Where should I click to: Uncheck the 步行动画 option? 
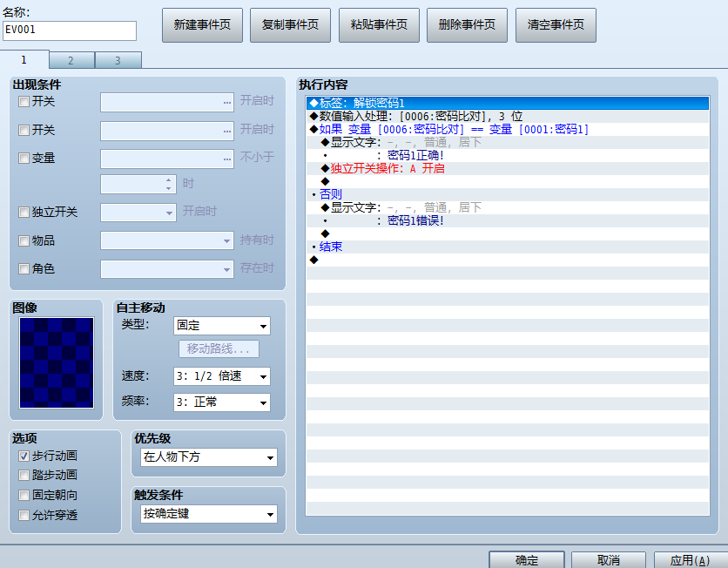[24, 456]
